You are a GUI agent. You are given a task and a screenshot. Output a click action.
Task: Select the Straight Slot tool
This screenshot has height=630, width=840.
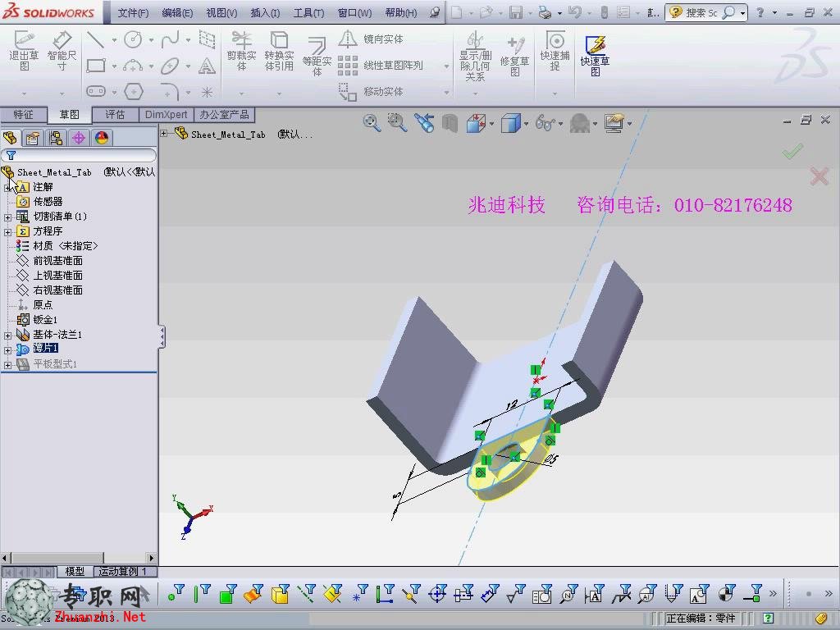click(x=95, y=92)
